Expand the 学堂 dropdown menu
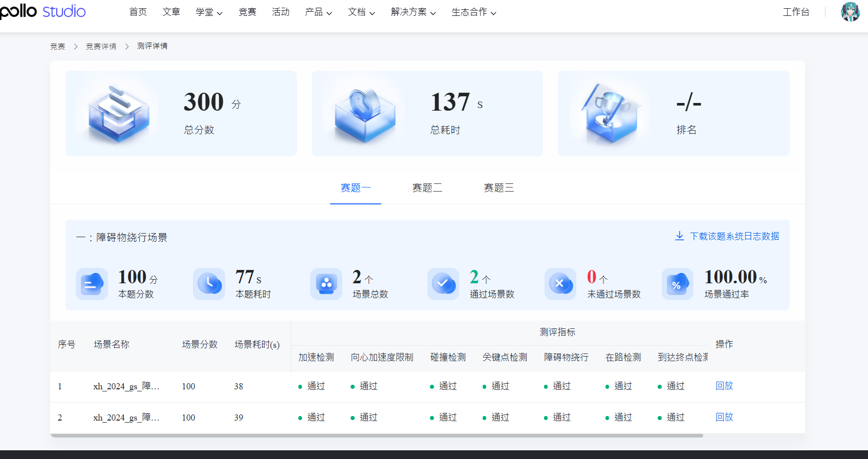Viewport: 868px width, 459px height. tap(209, 12)
